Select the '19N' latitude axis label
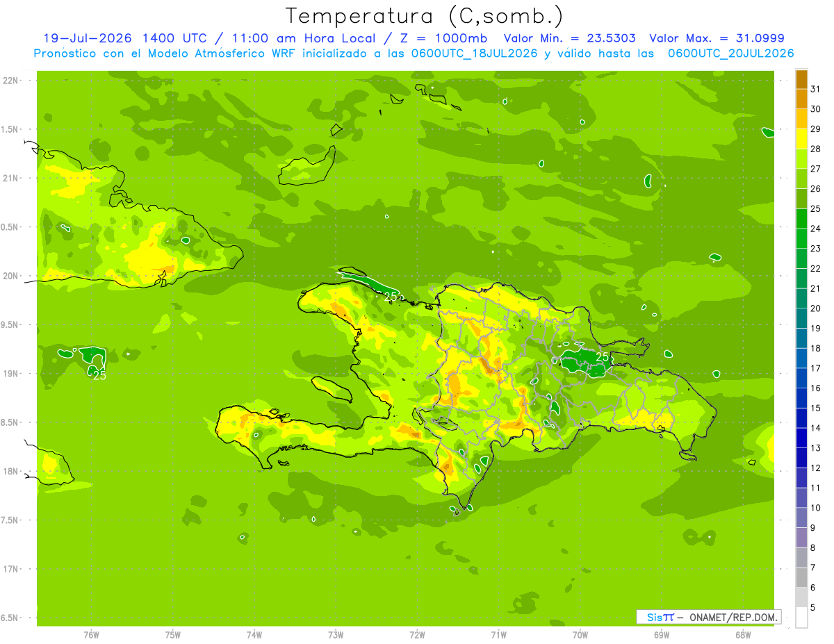 coord(12,373)
